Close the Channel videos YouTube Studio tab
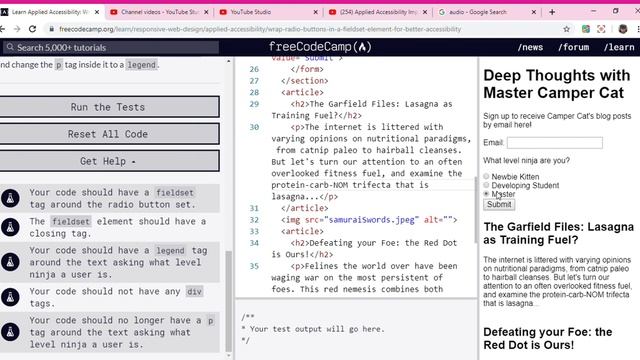640x360 pixels. pyautogui.click(x=206, y=12)
